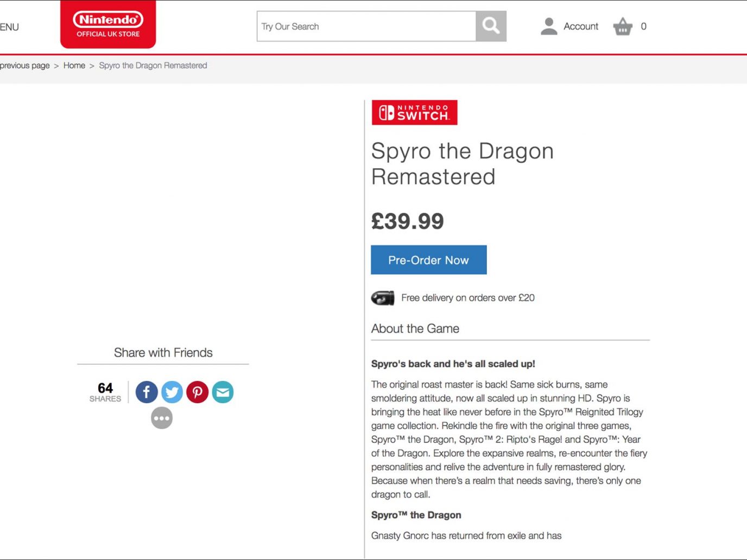Viewport: 747px width, 560px height.
Task: Click the Nintendo Official UK Store logo
Action: pyautogui.click(x=108, y=24)
